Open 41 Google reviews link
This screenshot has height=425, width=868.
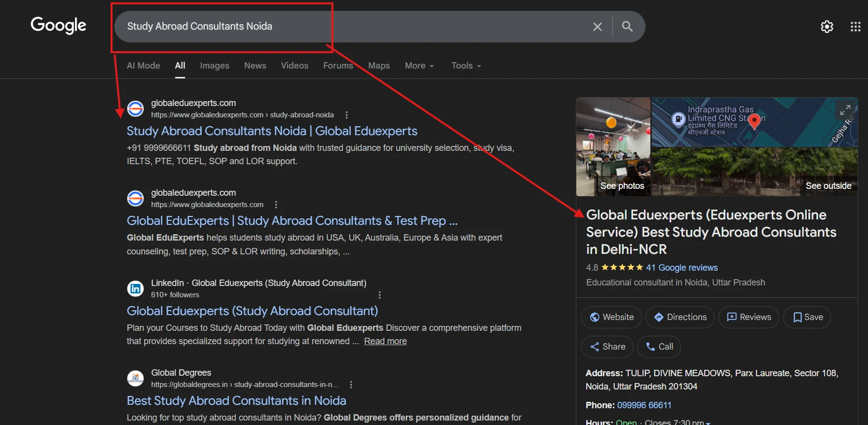pyautogui.click(x=682, y=268)
